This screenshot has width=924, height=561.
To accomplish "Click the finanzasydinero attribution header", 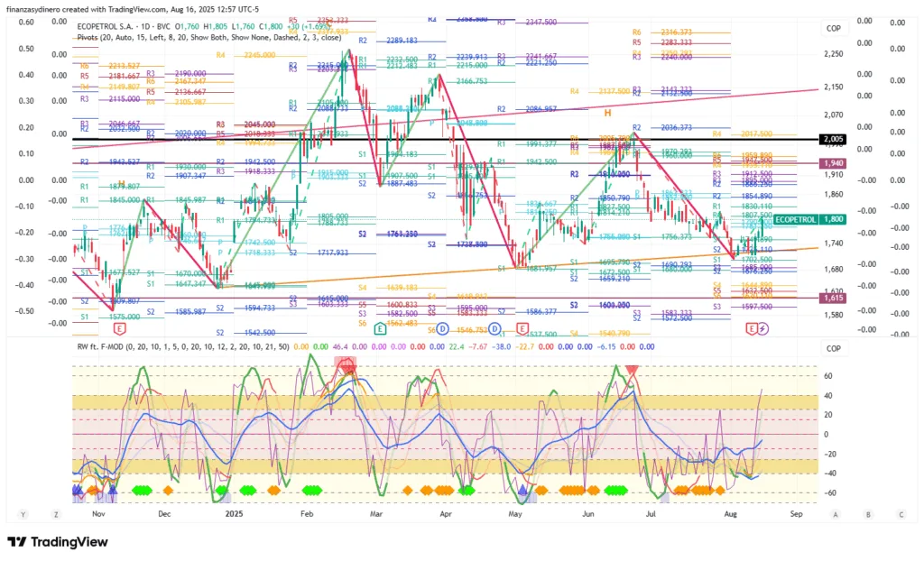I will 132,9.
